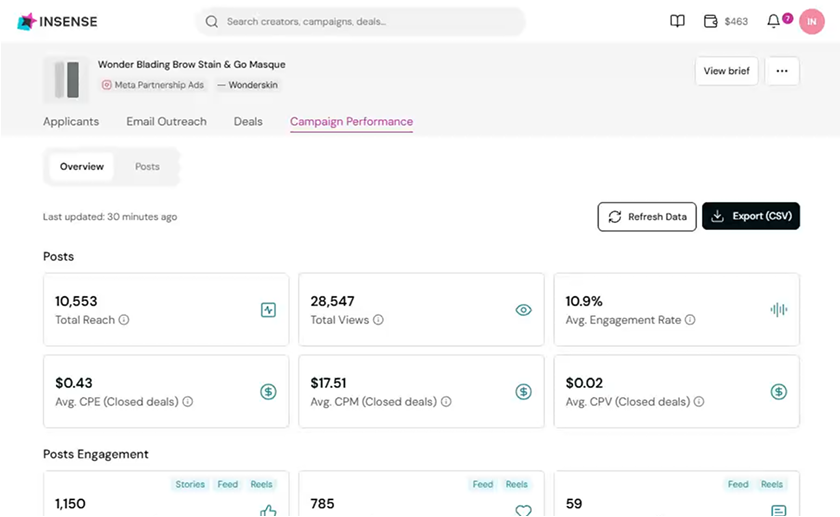Screen dimensions: 840x517
Task: Export performance data as CSV
Action: click(x=751, y=216)
